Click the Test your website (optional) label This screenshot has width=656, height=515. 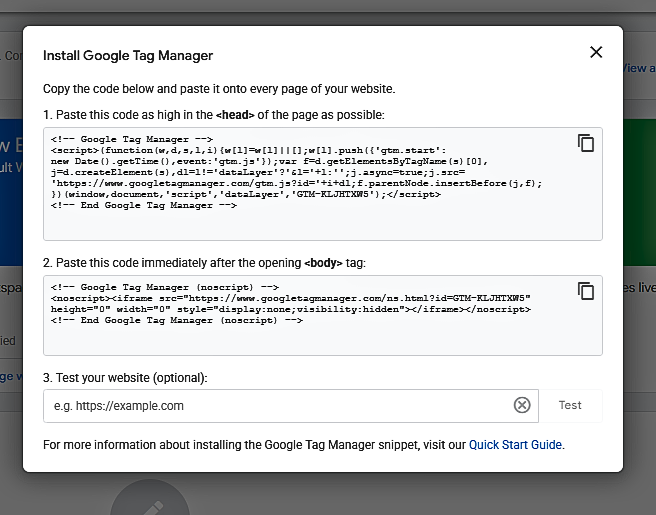coord(125,378)
